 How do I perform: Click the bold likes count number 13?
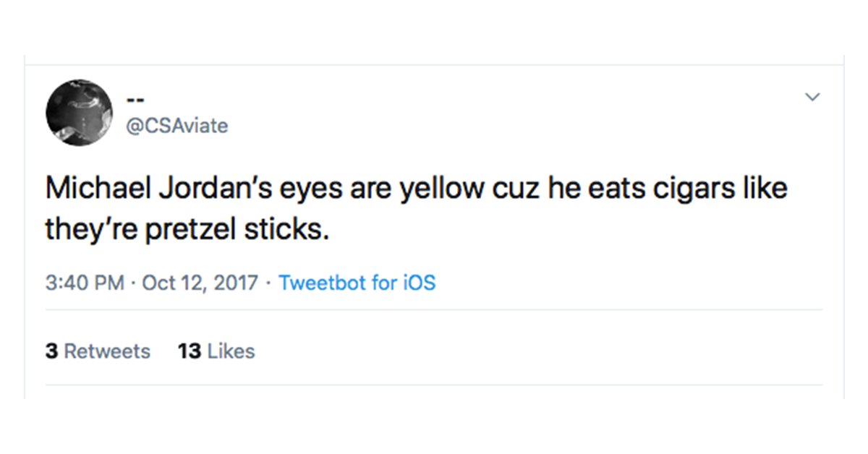coord(189,351)
